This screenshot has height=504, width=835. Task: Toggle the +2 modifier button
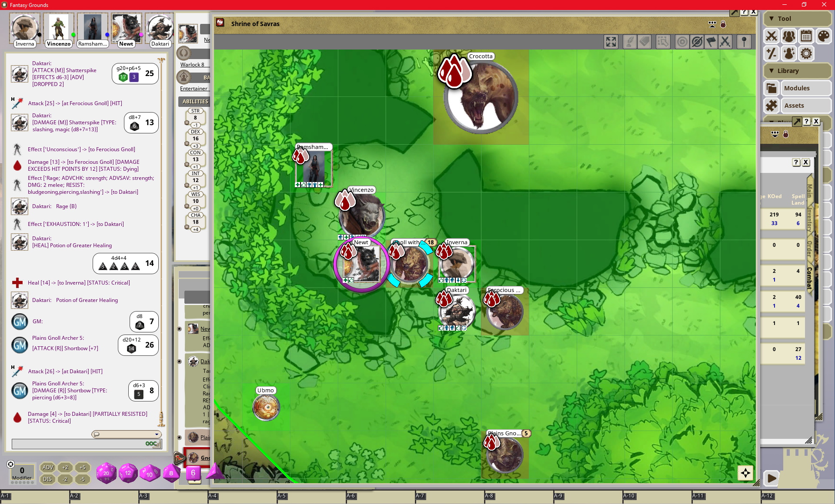click(65, 468)
